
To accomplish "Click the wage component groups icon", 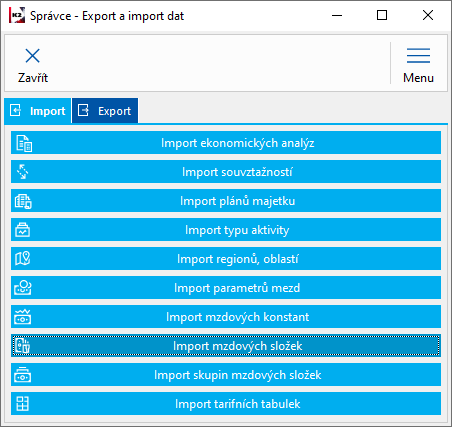I will pos(22,375).
